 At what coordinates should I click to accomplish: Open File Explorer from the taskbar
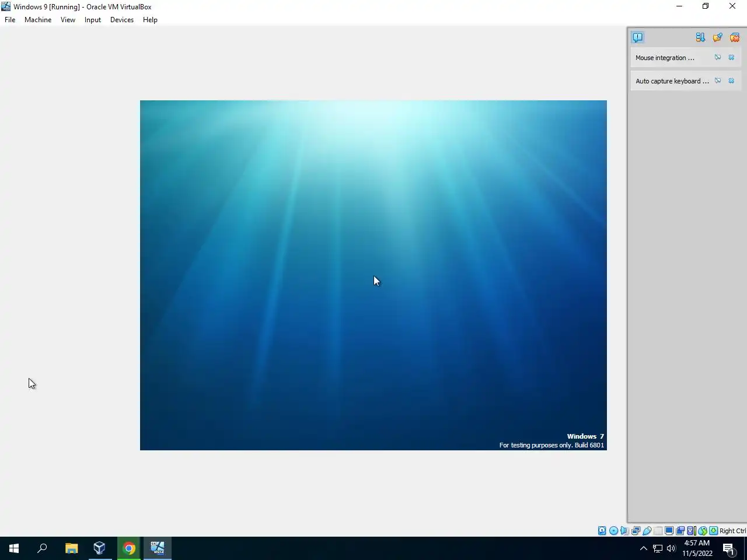(71, 548)
